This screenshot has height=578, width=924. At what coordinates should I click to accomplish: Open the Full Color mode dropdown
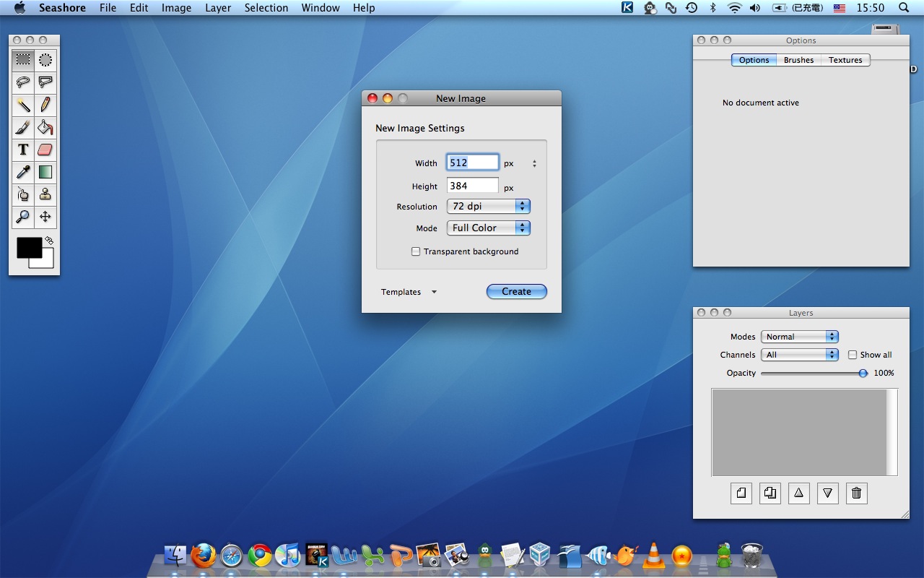pyautogui.click(x=488, y=228)
